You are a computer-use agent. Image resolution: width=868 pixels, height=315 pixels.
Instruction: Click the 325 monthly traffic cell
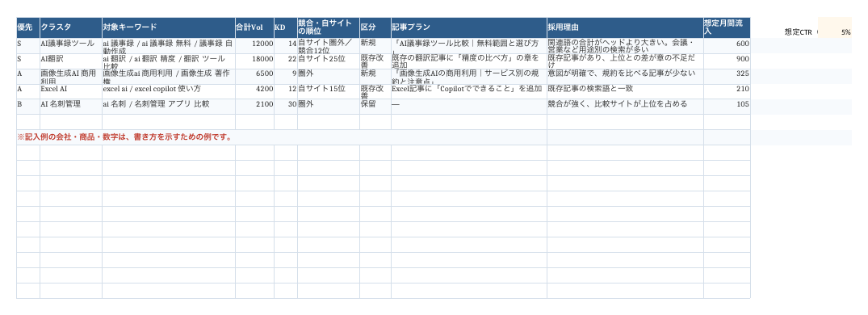[x=727, y=77]
